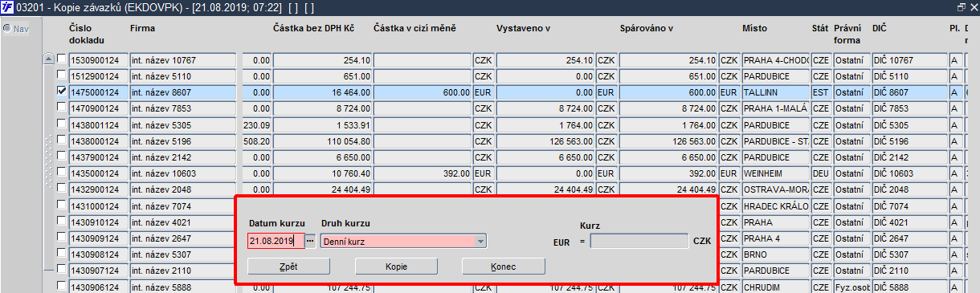
Task: Click the Spárováno v column header
Action: coord(647,28)
